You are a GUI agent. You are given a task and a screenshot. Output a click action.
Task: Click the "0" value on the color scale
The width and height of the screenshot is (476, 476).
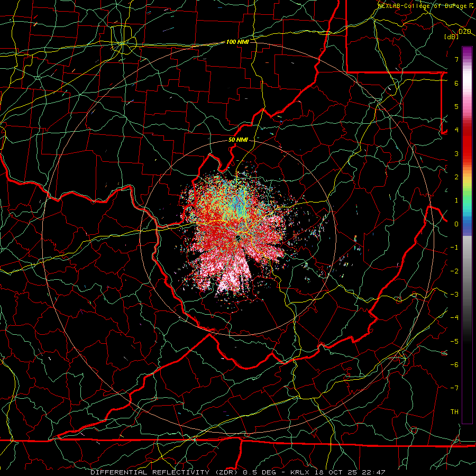coord(456,224)
